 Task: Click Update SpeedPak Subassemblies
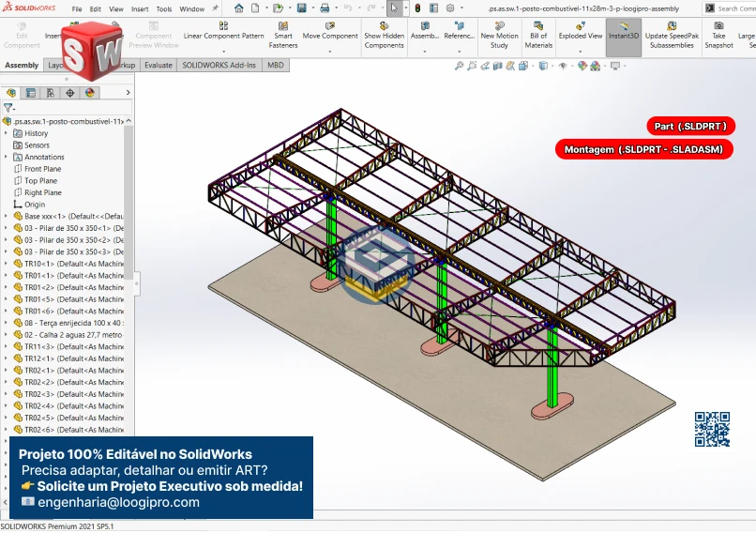670,36
